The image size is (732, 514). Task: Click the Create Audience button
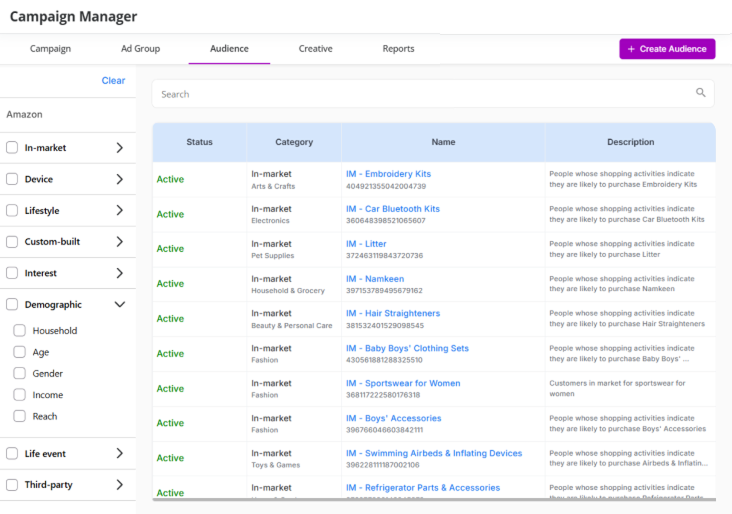tap(667, 49)
